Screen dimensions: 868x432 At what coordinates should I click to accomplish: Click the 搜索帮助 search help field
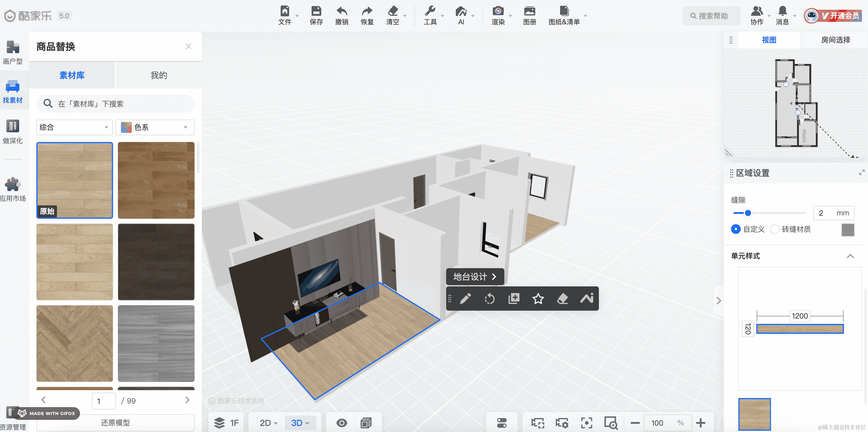point(711,16)
